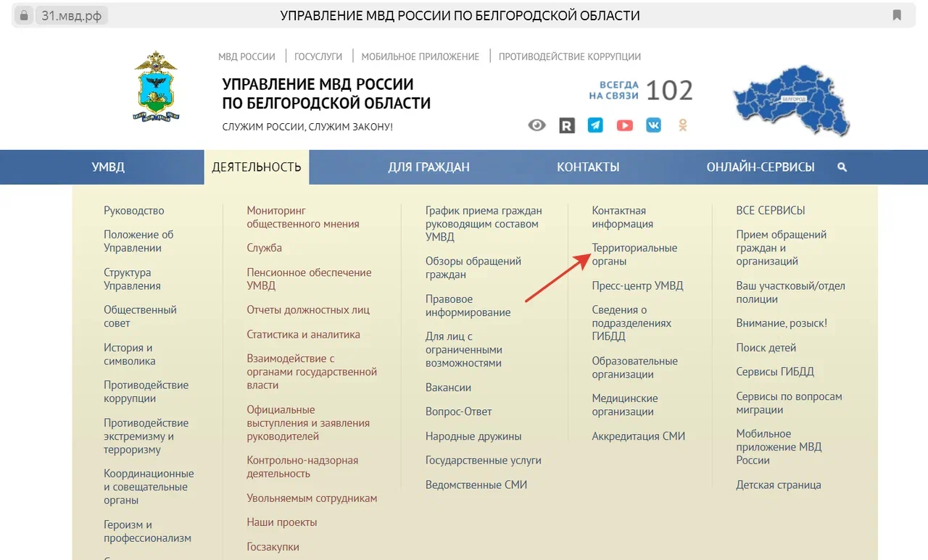Open Территориальные органы link
Image resolution: width=928 pixels, height=560 pixels.
tap(634, 254)
